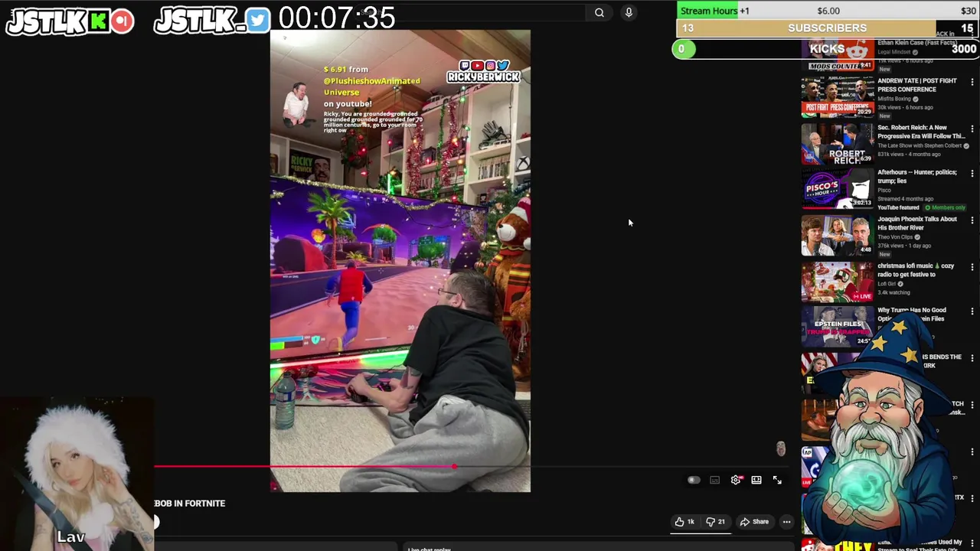Open options menu for Robert Reich video

point(972,129)
